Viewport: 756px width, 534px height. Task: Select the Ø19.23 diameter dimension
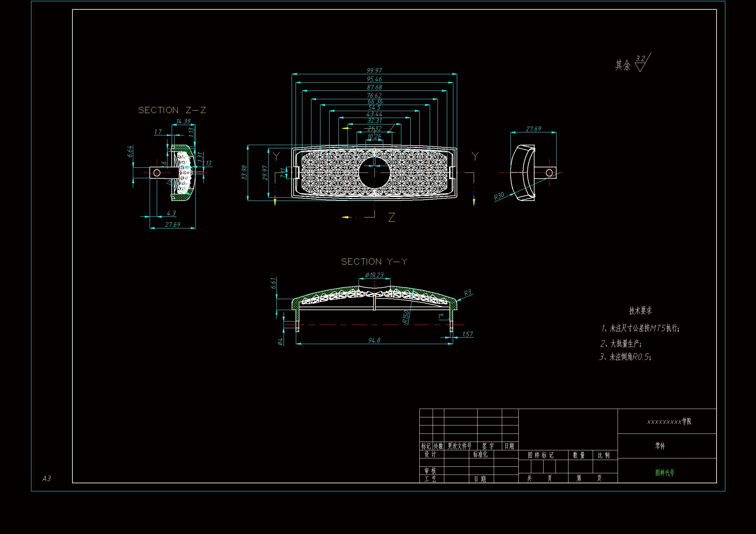point(374,275)
